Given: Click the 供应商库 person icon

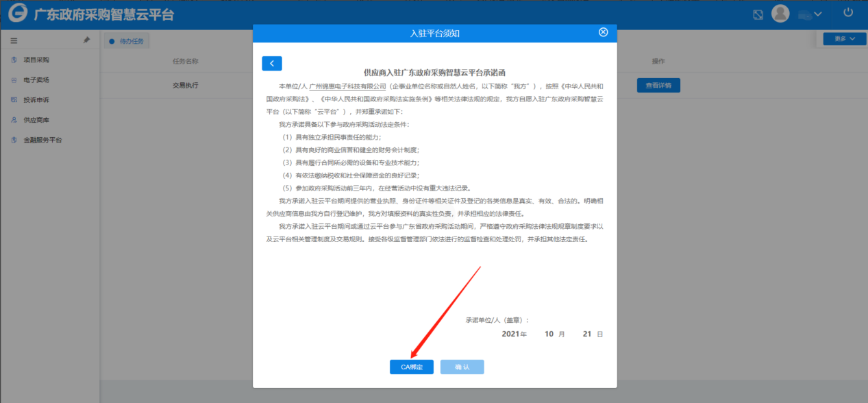Looking at the screenshot, I should 14,120.
